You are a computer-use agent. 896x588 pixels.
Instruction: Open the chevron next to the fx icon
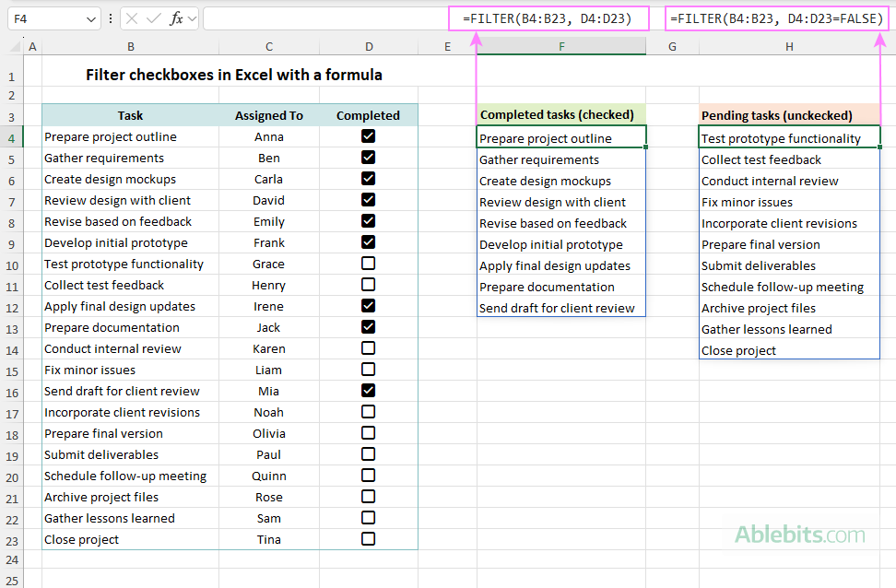click(191, 18)
